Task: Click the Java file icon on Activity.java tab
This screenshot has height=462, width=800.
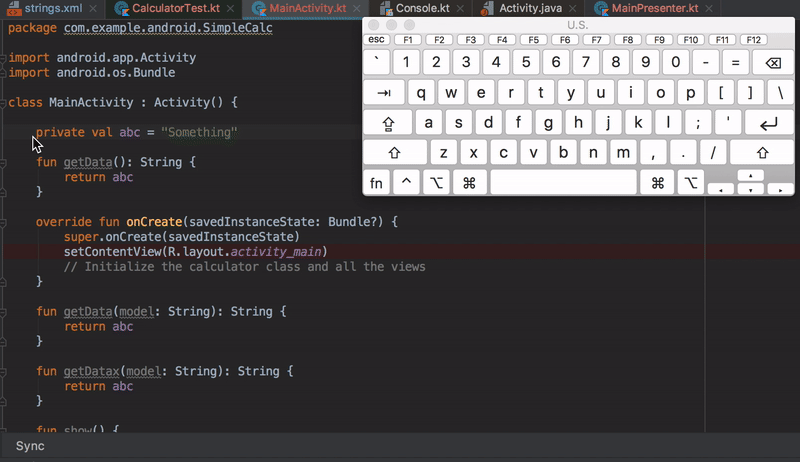Action: [488, 9]
